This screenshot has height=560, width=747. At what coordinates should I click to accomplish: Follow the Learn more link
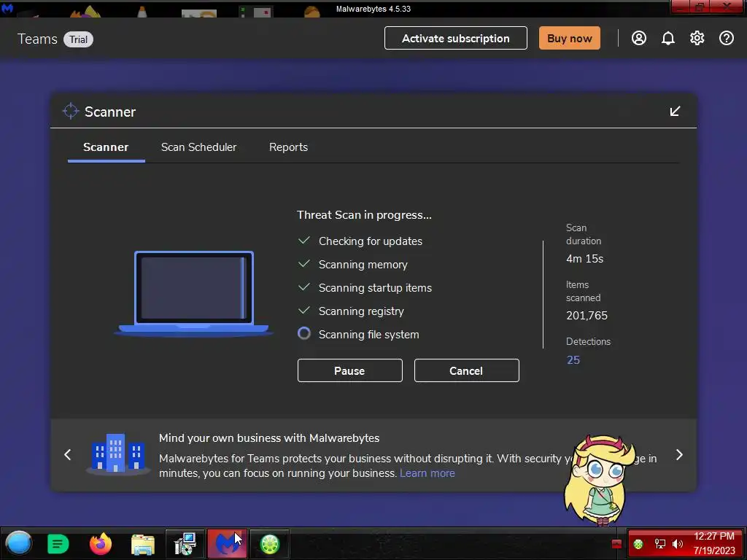click(427, 473)
